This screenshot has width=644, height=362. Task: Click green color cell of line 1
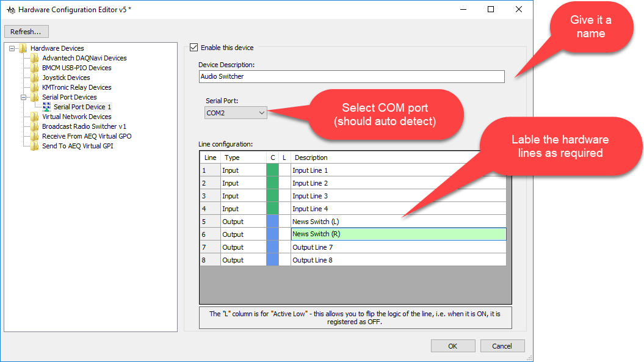(x=272, y=170)
